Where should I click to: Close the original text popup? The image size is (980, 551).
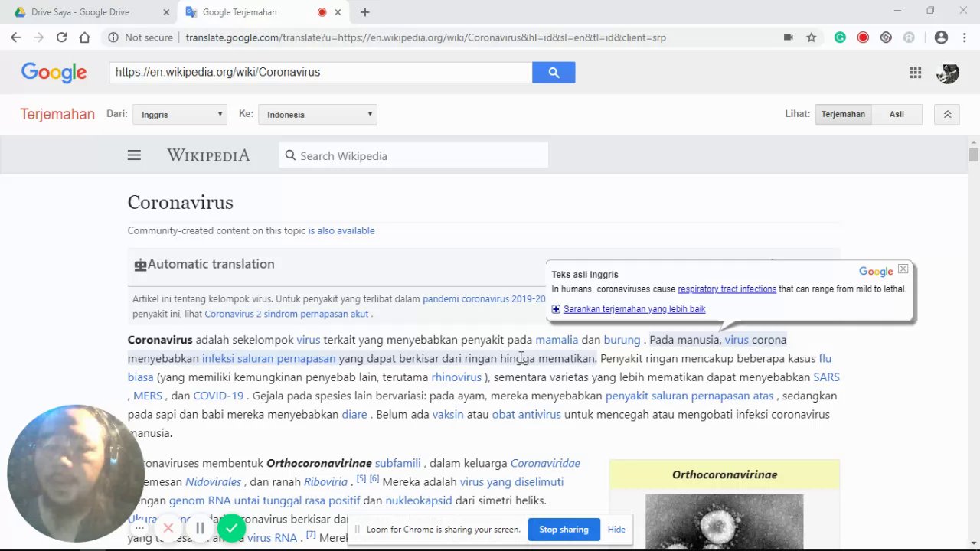pos(903,269)
